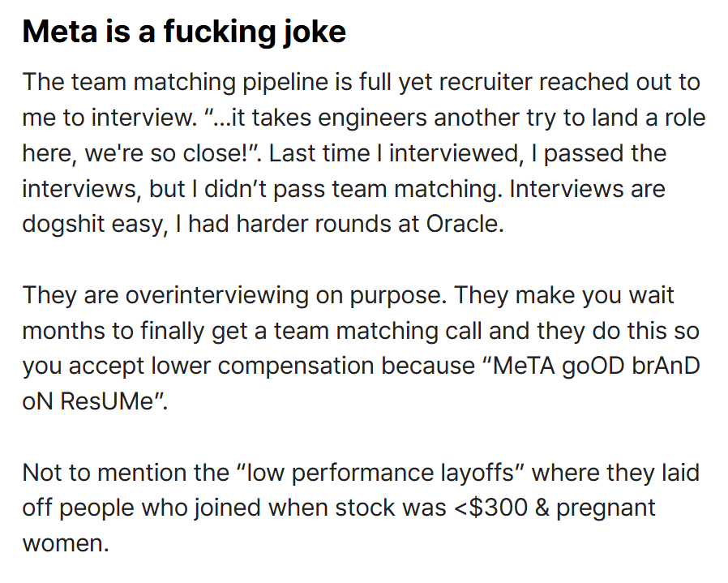Click the phrase 'dogshit easy'
The image size is (728, 583).
93,225
